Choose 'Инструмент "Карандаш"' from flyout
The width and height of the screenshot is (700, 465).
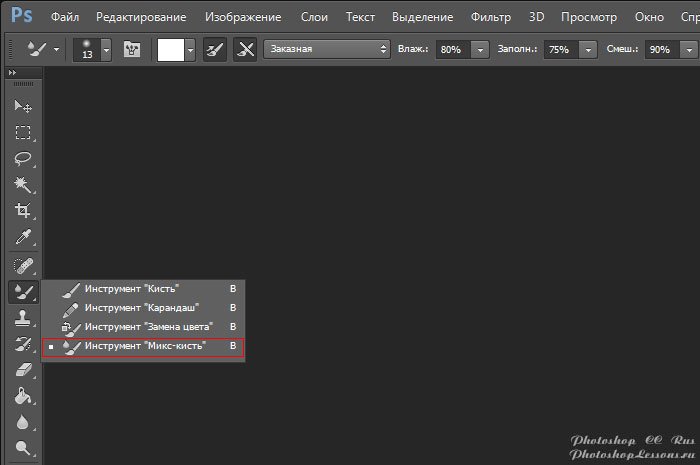point(142,307)
